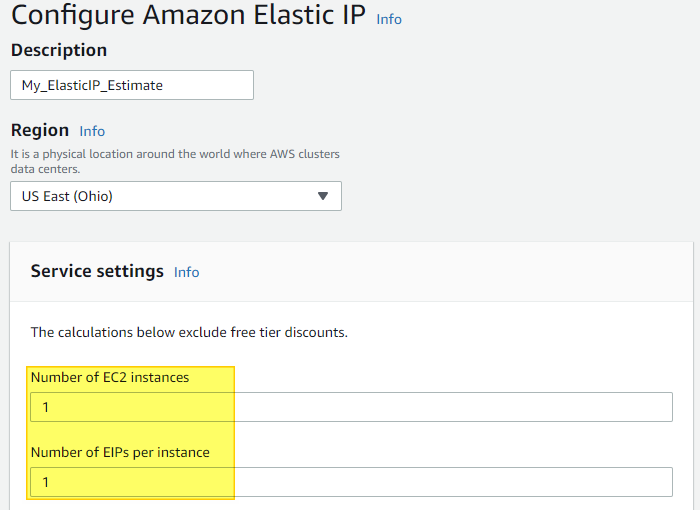700x510 pixels.
Task: Click the region dropdown arrow triangle
Action: point(323,196)
